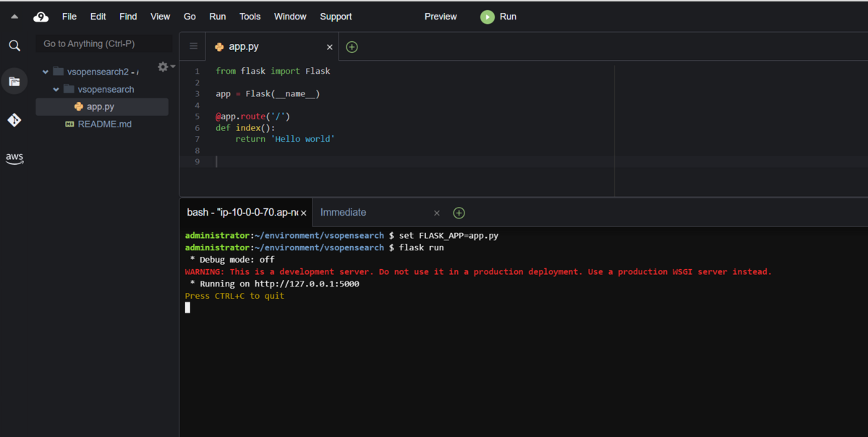The height and width of the screenshot is (437, 868).
Task: Click the 'Press CTRL+C to quit' line
Action: pyautogui.click(x=234, y=296)
